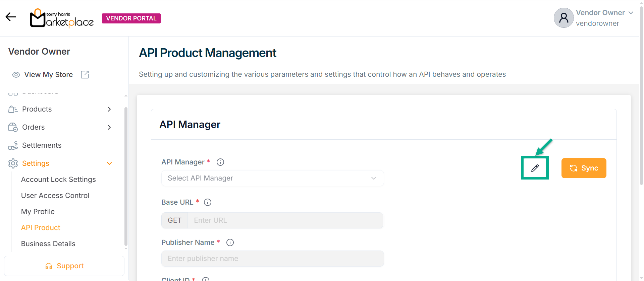Image resolution: width=644 pixels, height=281 pixels.
Task: Click the pencil edit icon
Action: pos(535,168)
